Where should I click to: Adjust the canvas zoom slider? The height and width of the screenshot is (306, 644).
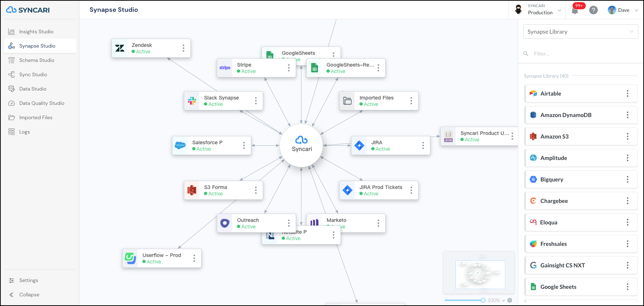pyautogui.click(x=483, y=300)
